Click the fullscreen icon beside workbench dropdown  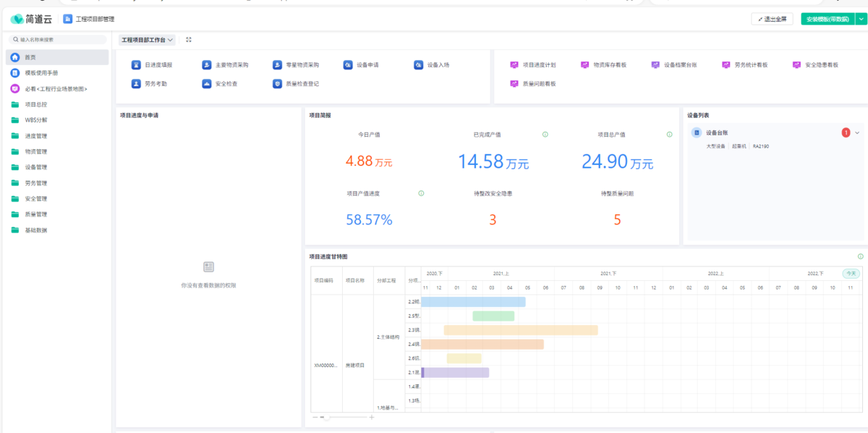(x=189, y=40)
